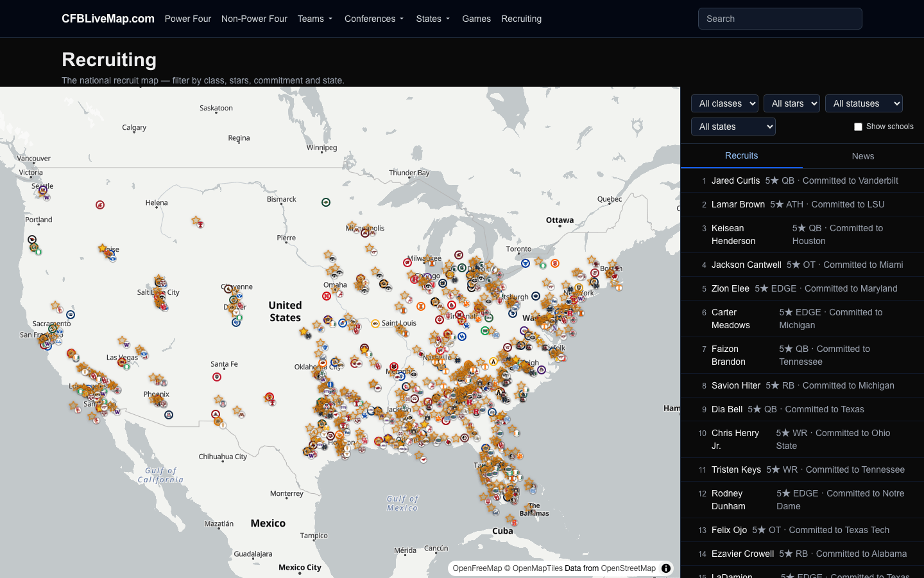
Task: Click the gold star marker in Kansas
Action: 304,331
